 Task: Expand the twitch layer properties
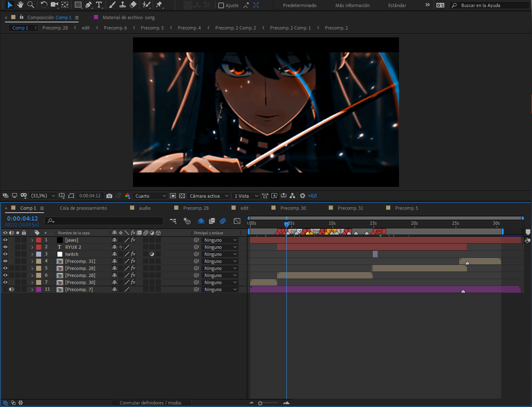click(32, 254)
